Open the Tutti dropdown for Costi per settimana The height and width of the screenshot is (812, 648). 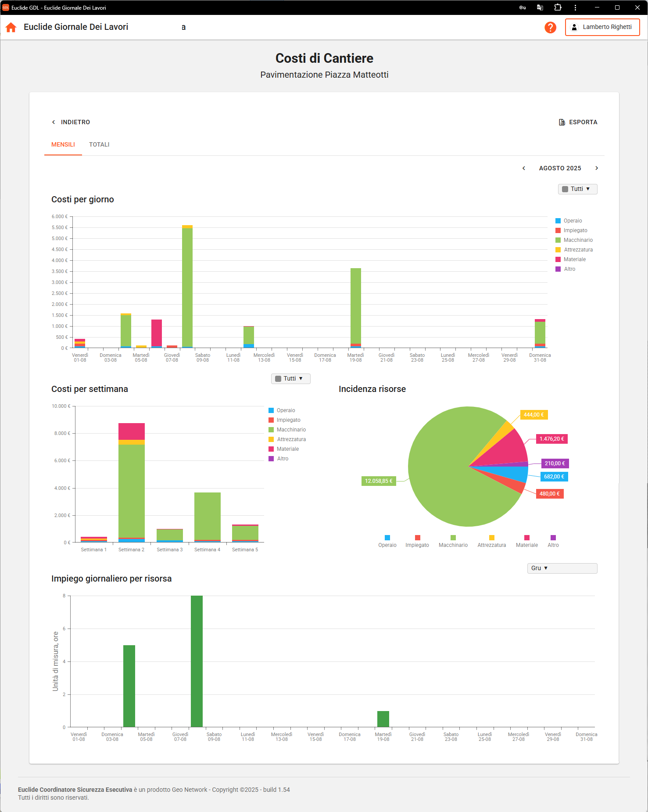click(x=290, y=379)
